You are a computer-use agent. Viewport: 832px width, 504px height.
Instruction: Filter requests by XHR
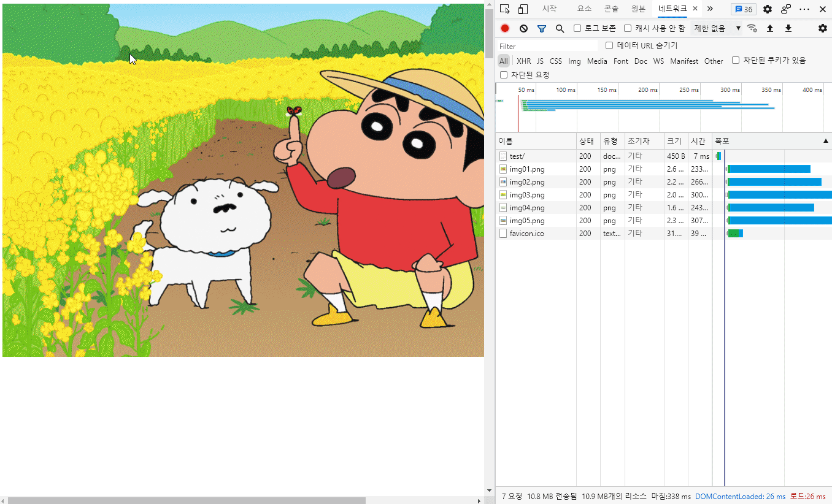524,61
